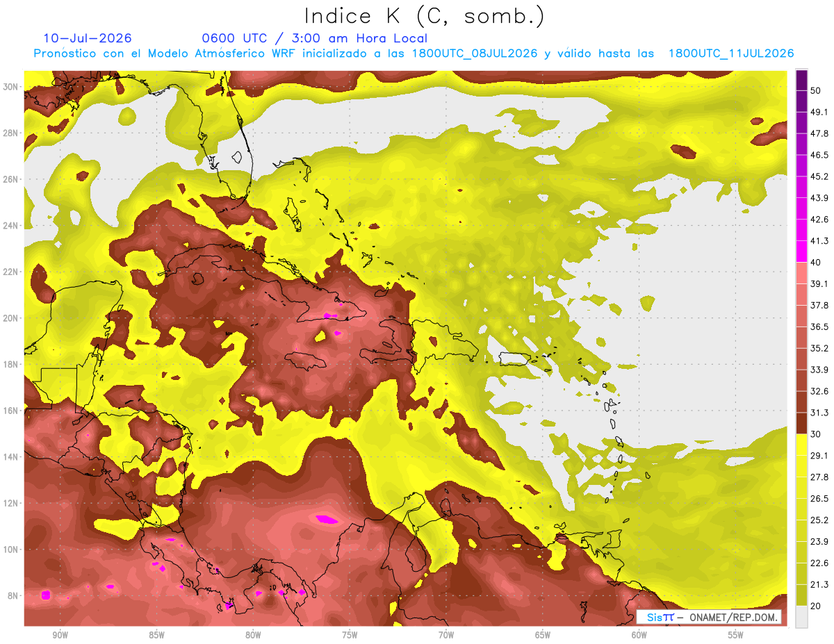Select the date text '10-Jul-2026'
The width and height of the screenshot is (834, 644).
pos(88,38)
